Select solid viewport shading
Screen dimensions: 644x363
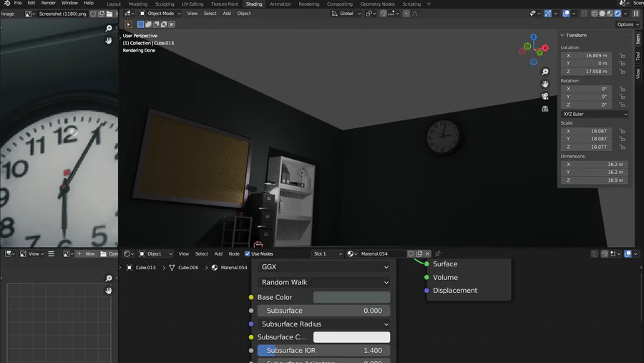(x=602, y=14)
